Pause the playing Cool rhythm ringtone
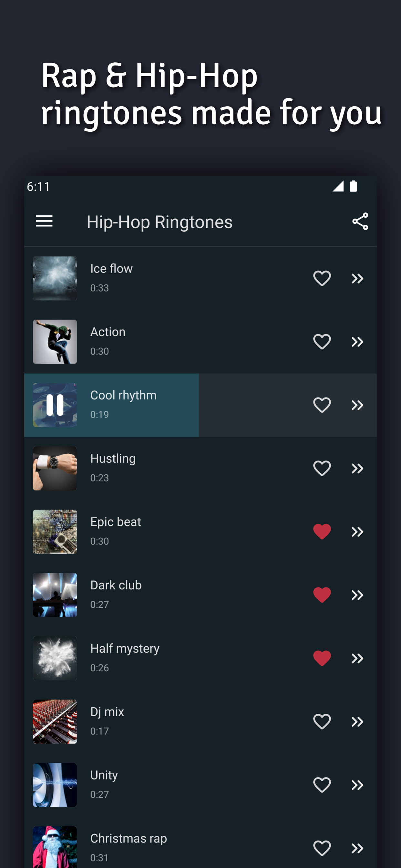The image size is (401, 868). click(55, 405)
